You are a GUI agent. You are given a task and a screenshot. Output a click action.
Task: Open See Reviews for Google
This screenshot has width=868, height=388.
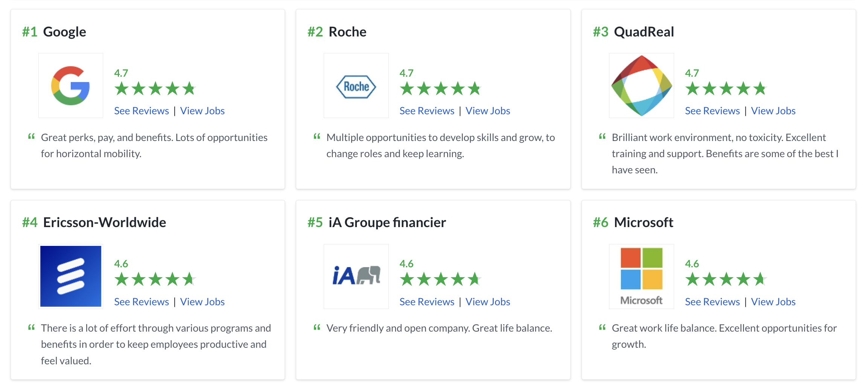click(142, 111)
